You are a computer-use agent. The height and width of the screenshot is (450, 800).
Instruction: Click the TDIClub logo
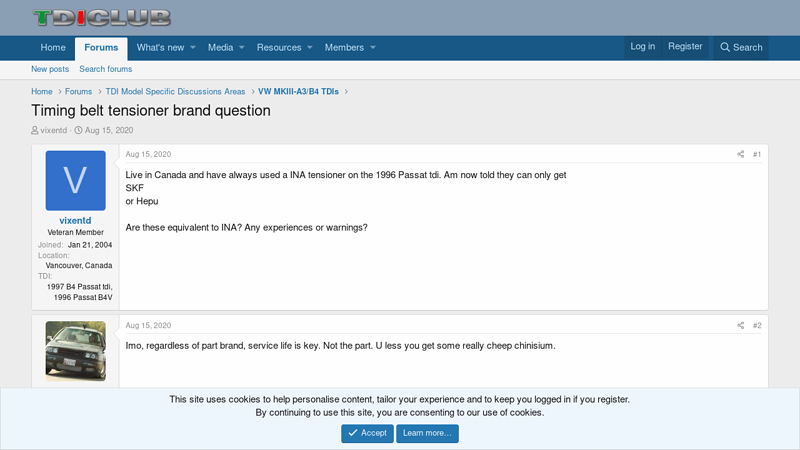coord(101,18)
